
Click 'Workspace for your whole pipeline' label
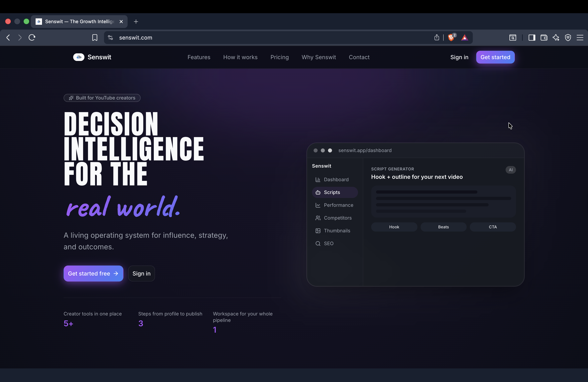pos(243,317)
